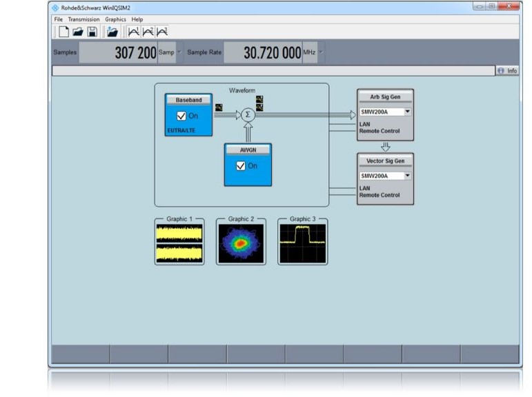
Task: Open the Samples unit dropdown
Action: [x=179, y=52]
